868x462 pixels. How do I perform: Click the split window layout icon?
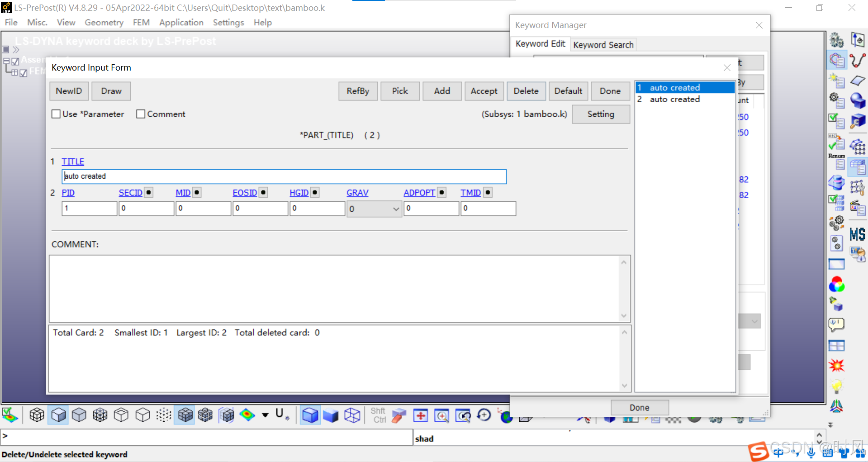pos(837,346)
